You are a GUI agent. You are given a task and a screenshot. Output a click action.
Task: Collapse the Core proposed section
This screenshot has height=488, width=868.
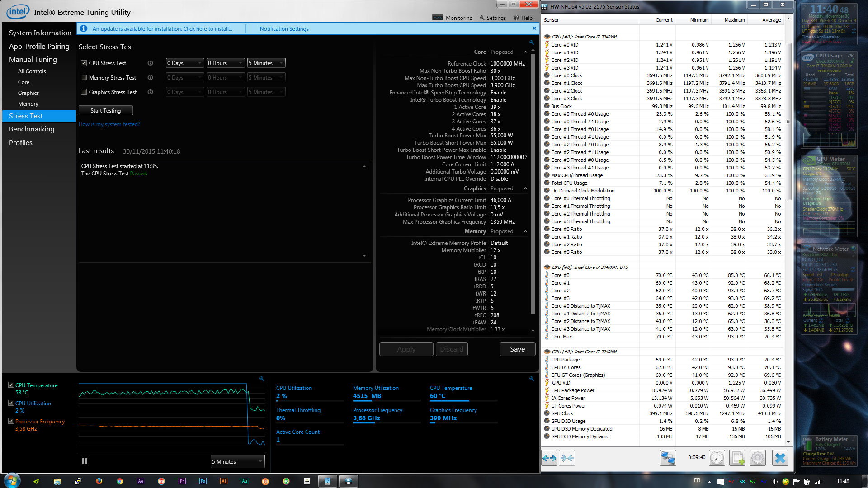525,52
